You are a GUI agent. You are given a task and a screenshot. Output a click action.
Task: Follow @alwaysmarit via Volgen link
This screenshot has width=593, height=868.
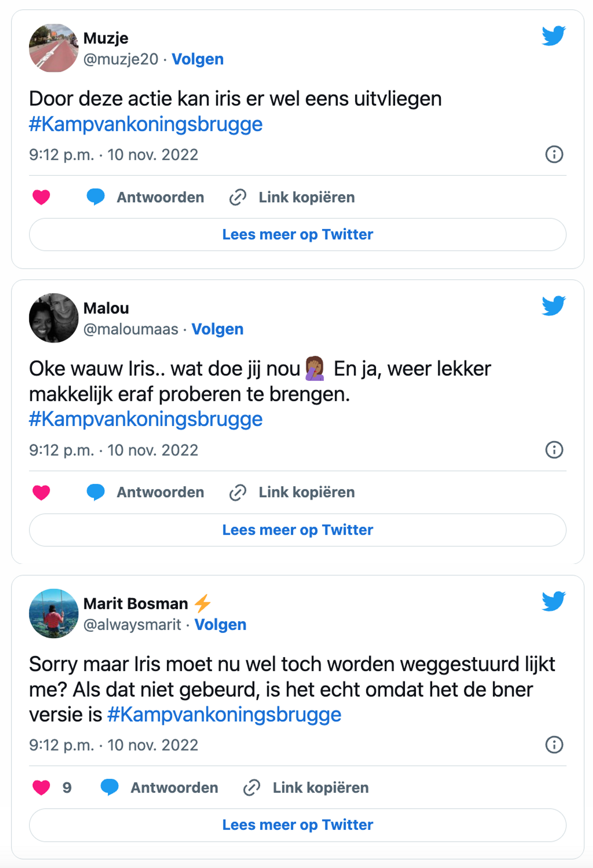[x=220, y=625]
